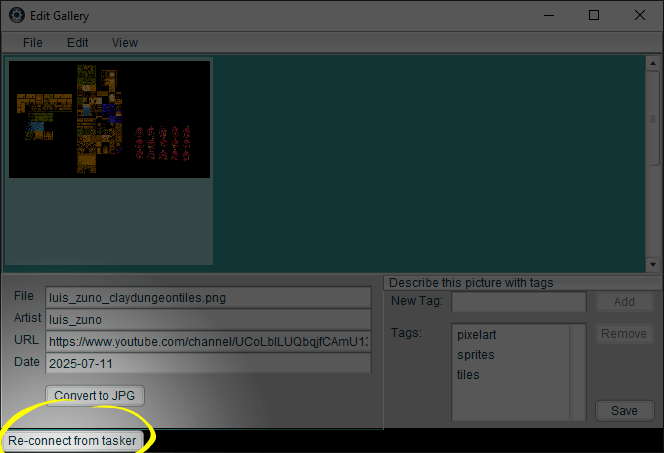Open the Edit menu
Viewport: 664px width, 453px height.
coord(78,43)
